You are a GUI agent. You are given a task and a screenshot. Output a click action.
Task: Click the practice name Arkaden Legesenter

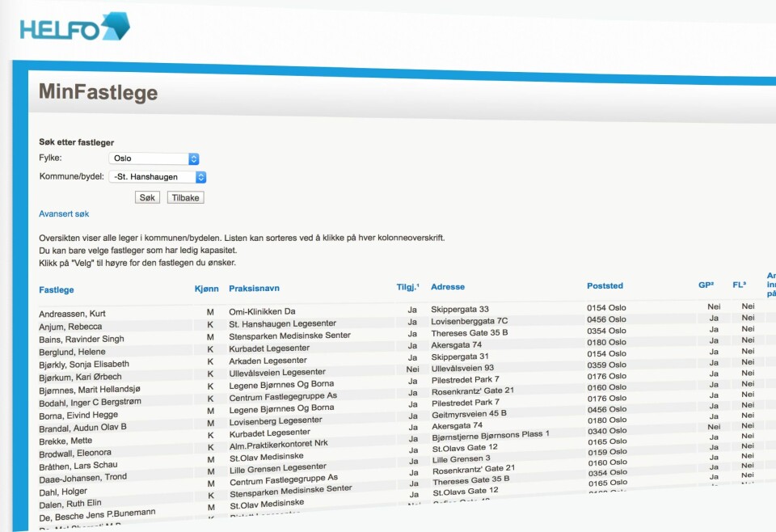pos(268,361)
